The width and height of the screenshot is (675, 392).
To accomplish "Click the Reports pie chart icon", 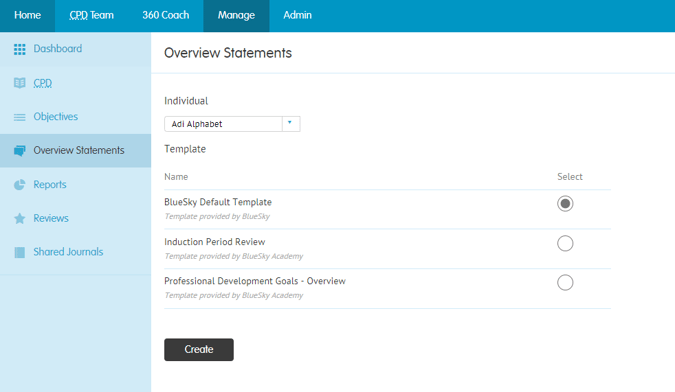I will [x=19, y=185].
